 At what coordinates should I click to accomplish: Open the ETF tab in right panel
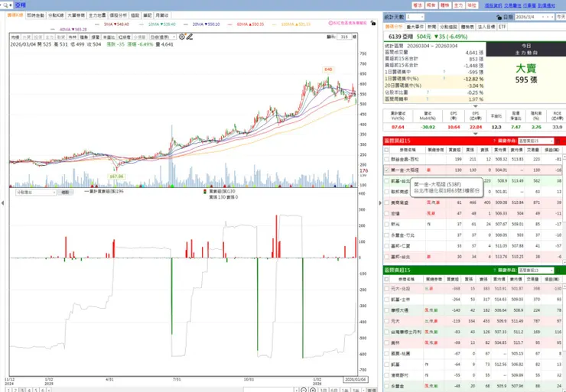[502, 27]
